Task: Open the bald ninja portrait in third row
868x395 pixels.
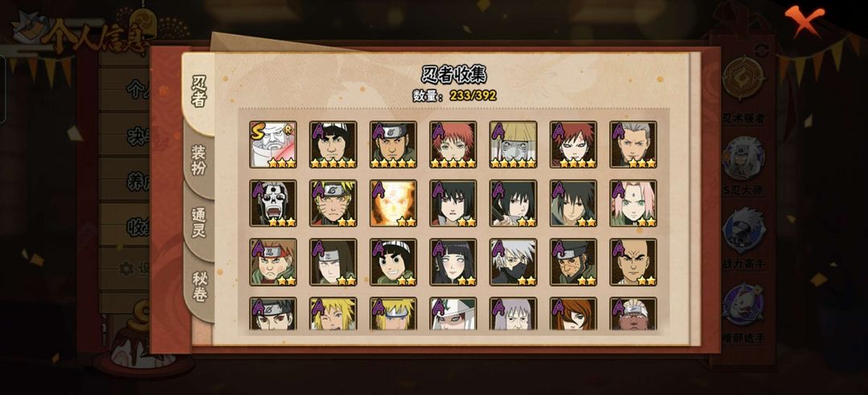Action: click(x=633, y=262)
